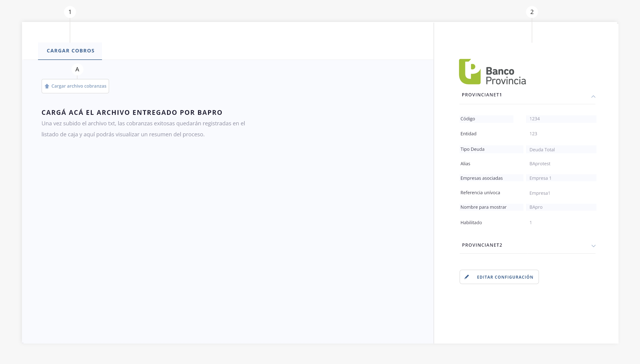Click the Código value field 1234

click(535, 119)
